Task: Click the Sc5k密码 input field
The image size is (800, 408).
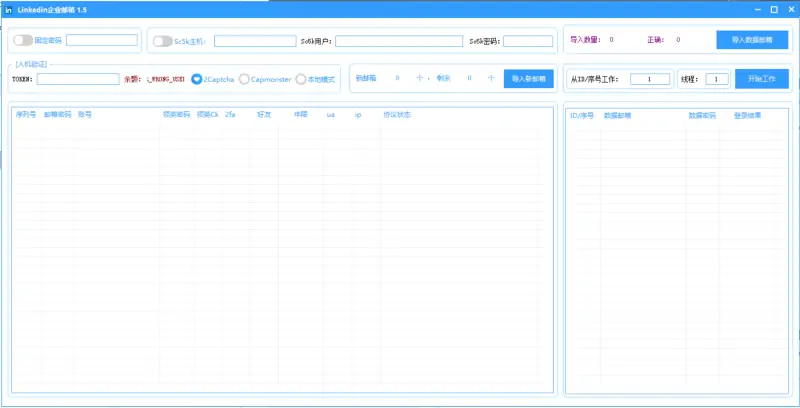Action: [528, 42]
